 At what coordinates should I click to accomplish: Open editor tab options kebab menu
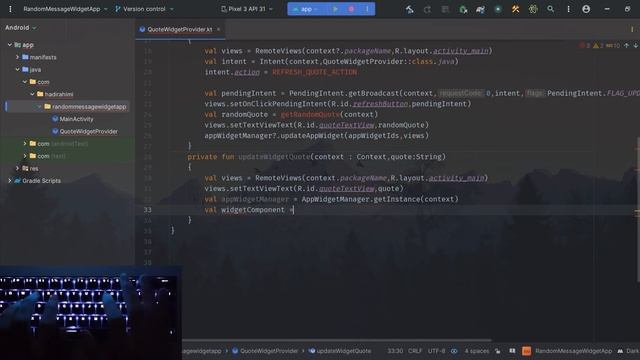(632, 29)
